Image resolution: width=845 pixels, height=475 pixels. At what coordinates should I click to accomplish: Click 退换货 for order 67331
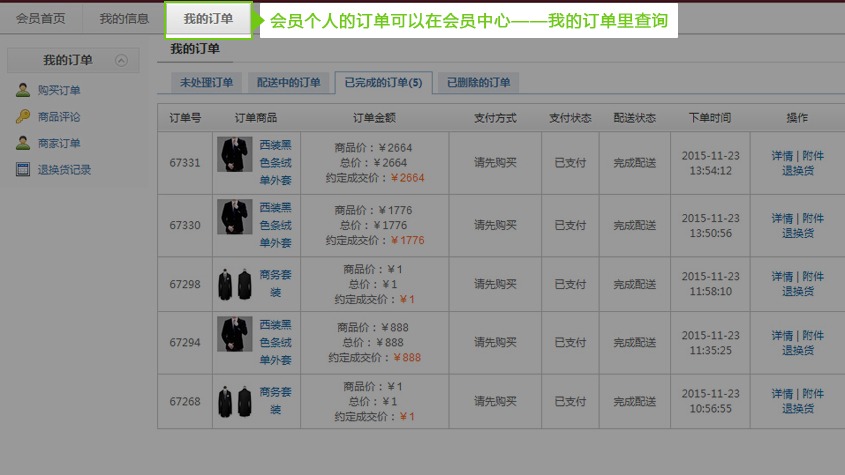pos(798,170)
